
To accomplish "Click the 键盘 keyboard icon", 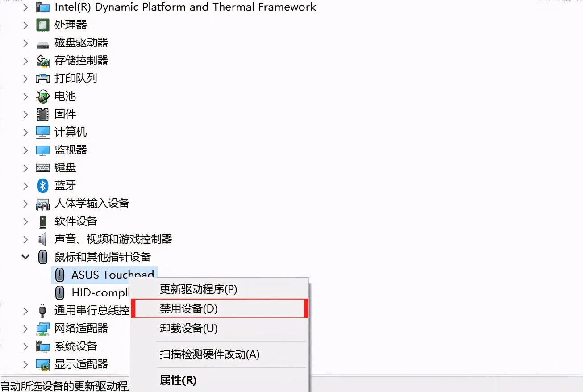I will pyautogui.click(x=42, y=168).
